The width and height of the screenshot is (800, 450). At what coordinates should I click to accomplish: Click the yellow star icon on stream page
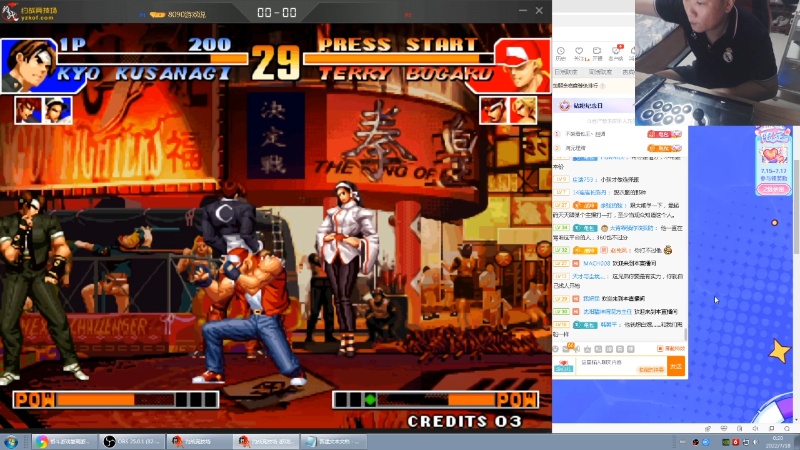click(780, 352)
